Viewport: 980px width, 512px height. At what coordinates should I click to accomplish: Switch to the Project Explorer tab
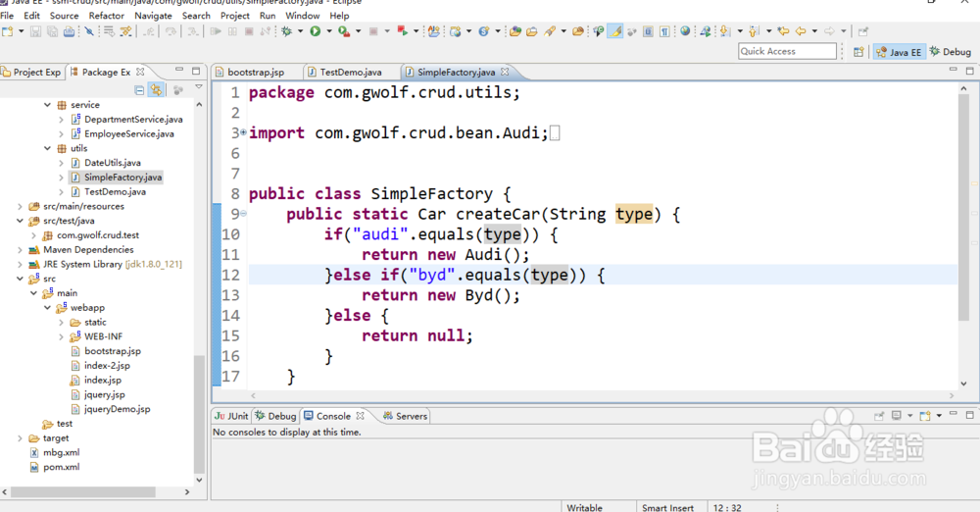[x=32, y=72]
